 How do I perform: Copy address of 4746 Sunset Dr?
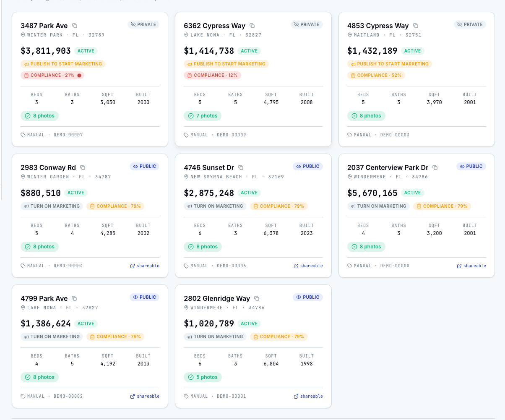tap(241, 167)
